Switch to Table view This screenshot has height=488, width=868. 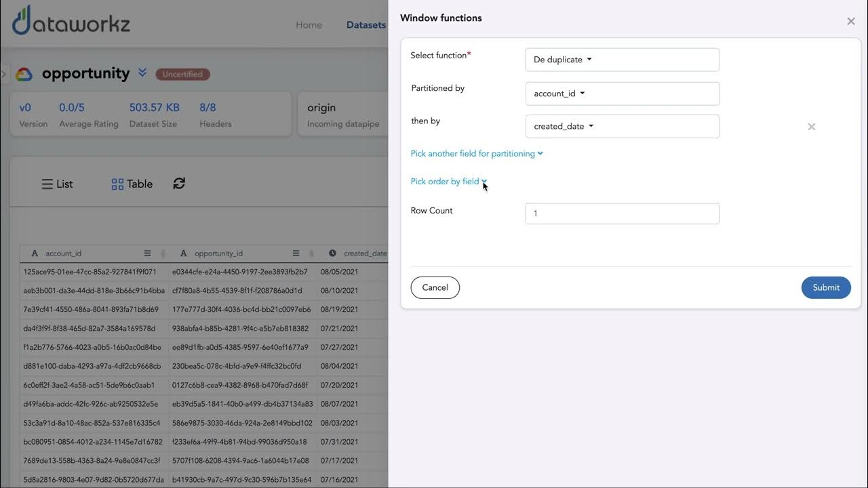132,184
